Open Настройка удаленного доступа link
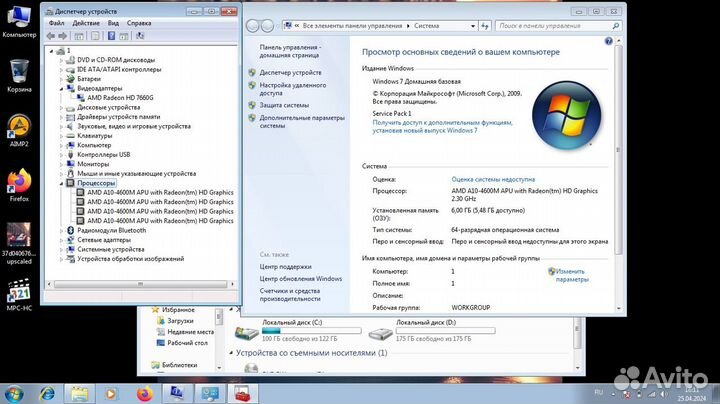 click(292, 89)
